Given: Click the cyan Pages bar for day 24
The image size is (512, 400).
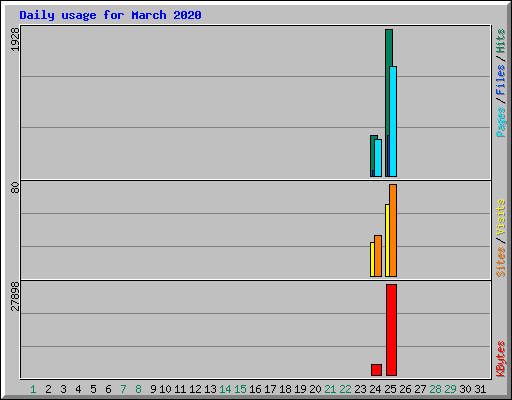Looking at the screenshot, I should (378, 158).
